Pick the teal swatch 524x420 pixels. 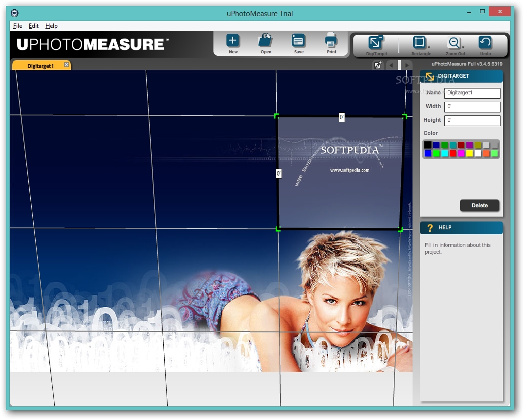point(453,145)
